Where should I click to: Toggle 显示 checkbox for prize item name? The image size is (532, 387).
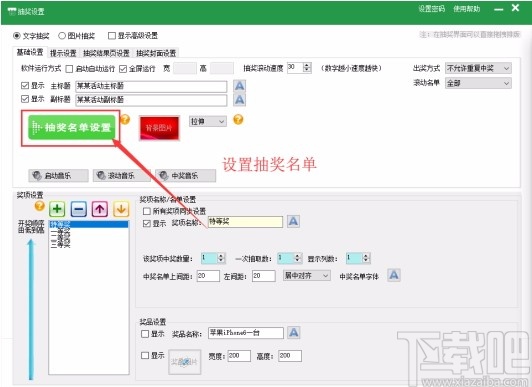point(147,224)
